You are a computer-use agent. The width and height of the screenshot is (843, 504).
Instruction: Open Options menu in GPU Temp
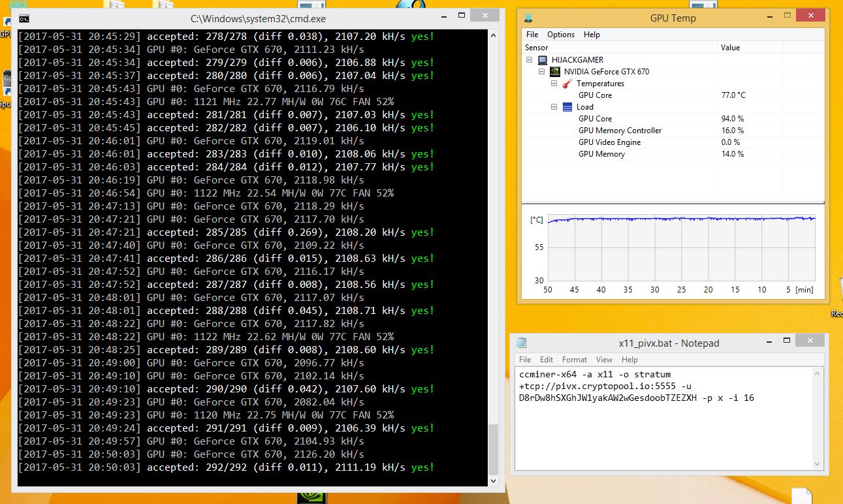click(x=561, y=35)
